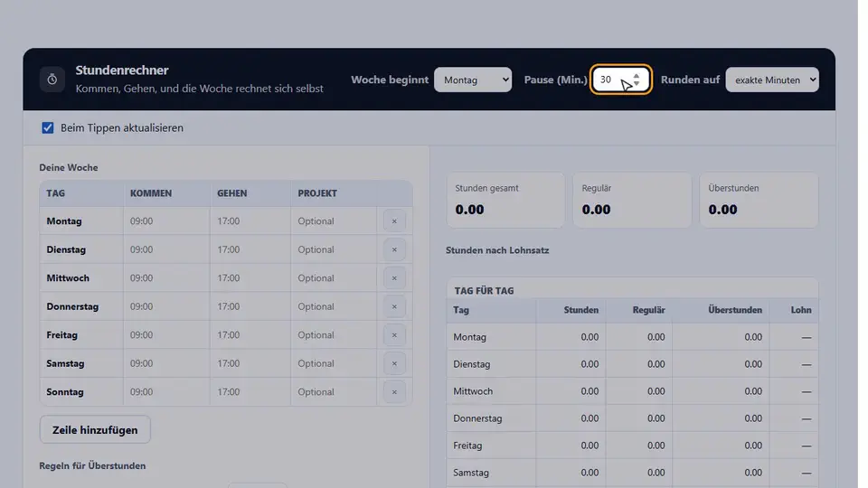Click the Deine Woche heading
The height and width of the screenshot is (488, 868).
[x=69, y=168]
